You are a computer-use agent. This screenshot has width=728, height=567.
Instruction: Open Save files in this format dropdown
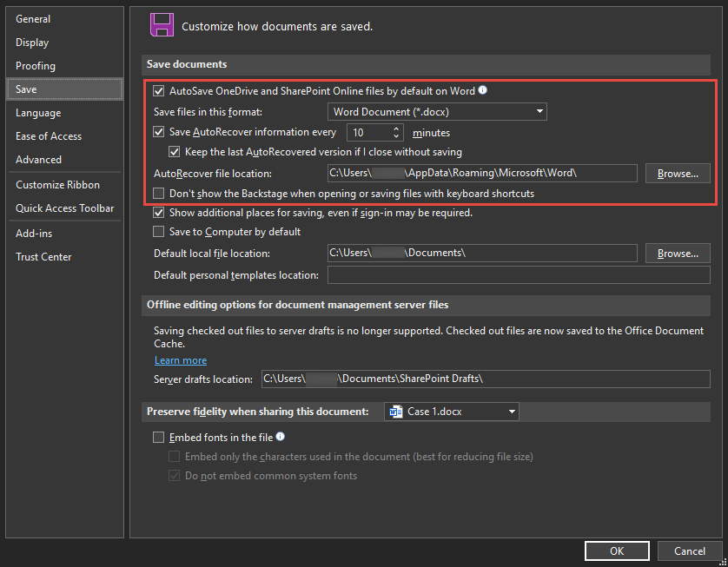pyautogui.click(x=437, y=112)
